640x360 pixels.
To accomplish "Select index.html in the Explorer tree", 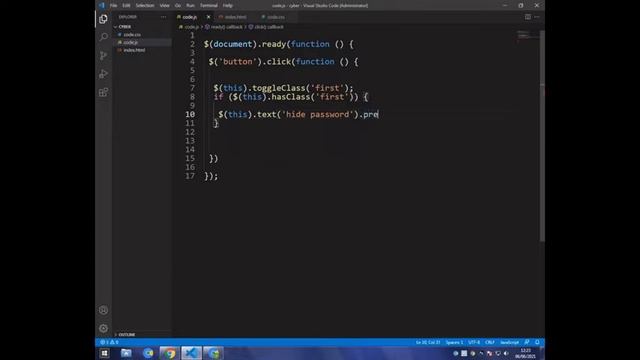I will [x=134, y=50].
